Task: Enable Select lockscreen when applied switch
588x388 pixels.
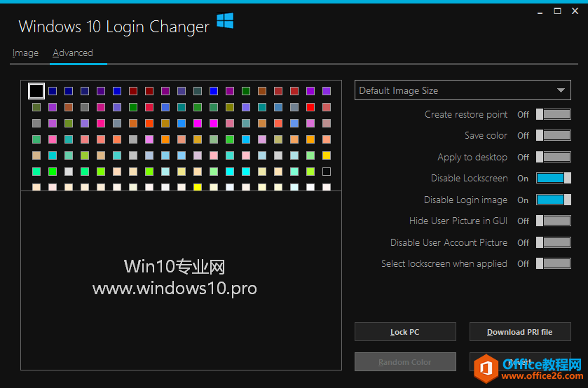Action: click(x=553, y=263)
